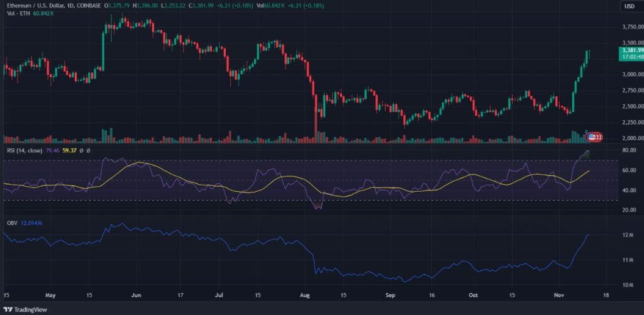Click the 18 date label on time axis
Screen dimensions: 644x315
click(605, 296)
